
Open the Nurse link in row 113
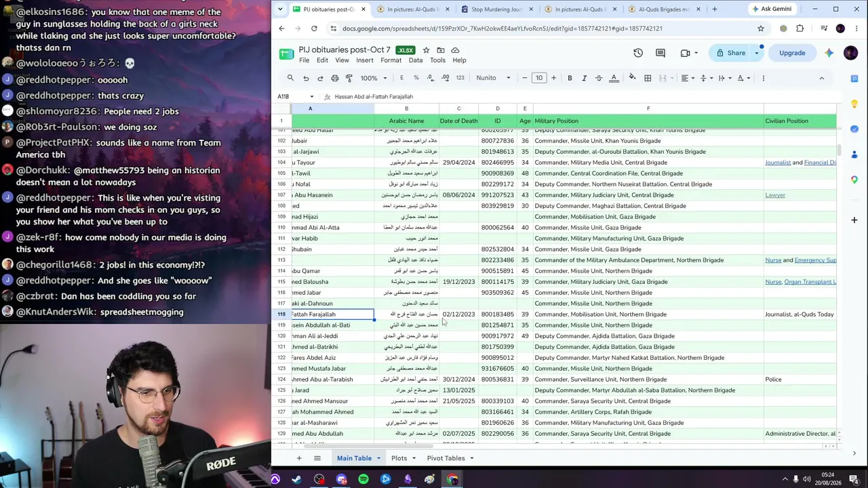(773, 260)
